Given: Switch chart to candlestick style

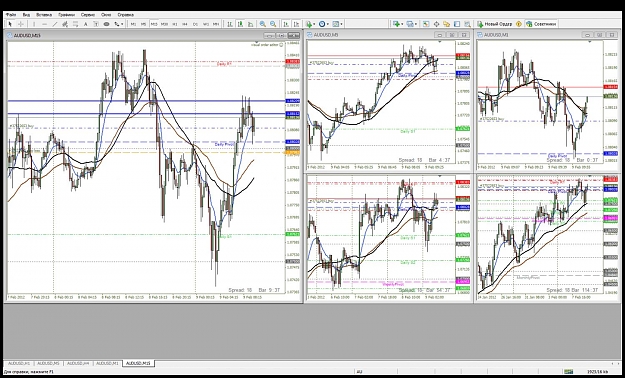Looking at the screenshot, I should (x=240, y=24).
